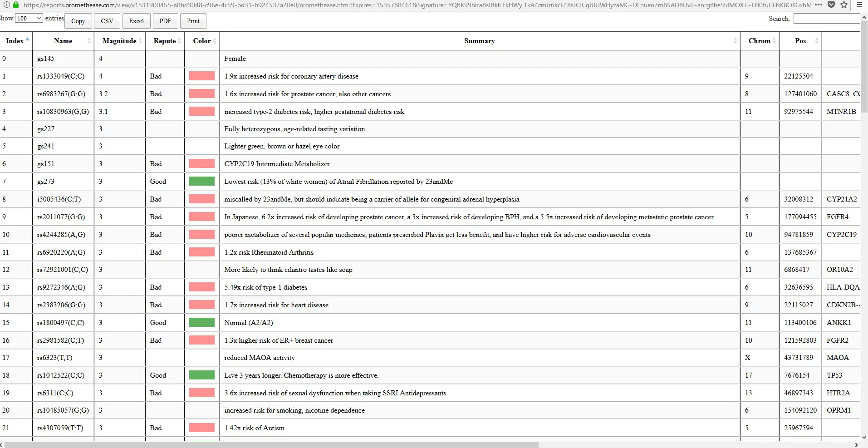The width and height of the screenshot is (868, 448).
Task: Select the gs145 name cell
Action: coord(63,59)
